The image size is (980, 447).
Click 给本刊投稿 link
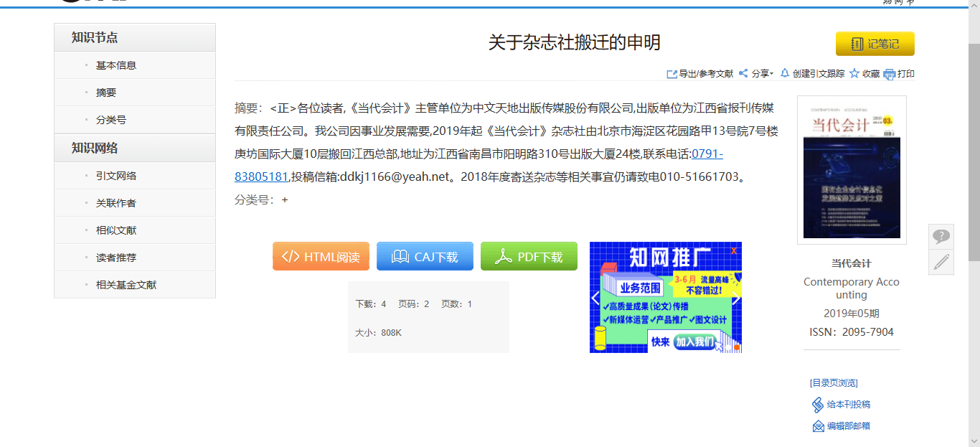point(848,405)
